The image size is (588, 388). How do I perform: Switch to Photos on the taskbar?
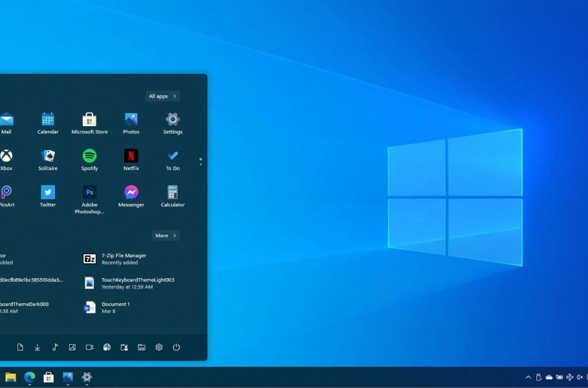68,377
